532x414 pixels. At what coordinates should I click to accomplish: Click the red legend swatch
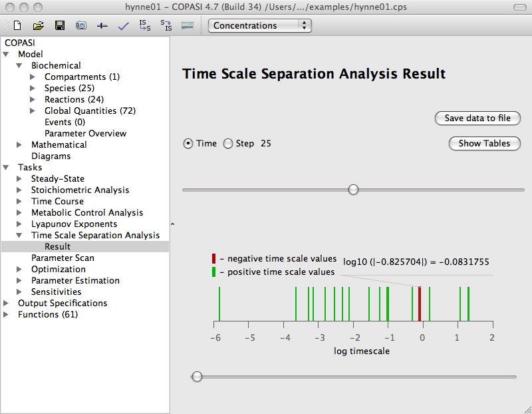[x=213, y=258]
